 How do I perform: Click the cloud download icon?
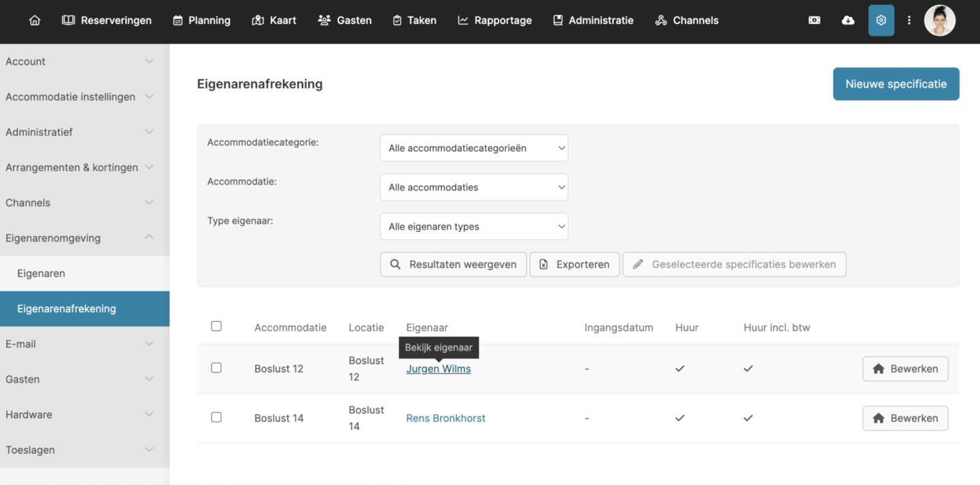tap(848, 20)
